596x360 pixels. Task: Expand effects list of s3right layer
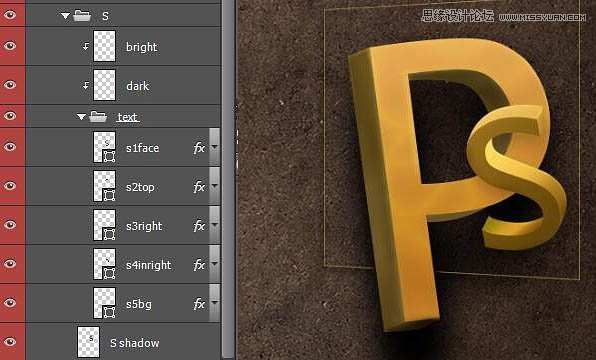pyautogui.click(x=214, y=225)
